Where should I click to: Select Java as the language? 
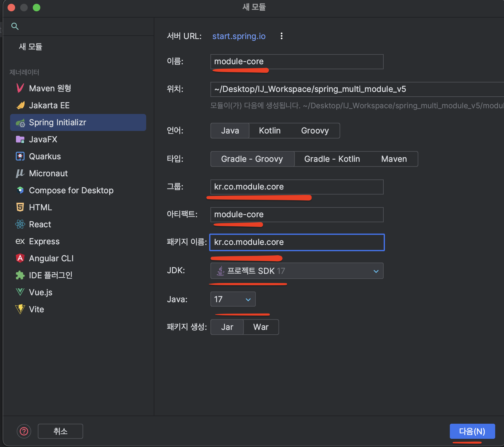[230, 131]
